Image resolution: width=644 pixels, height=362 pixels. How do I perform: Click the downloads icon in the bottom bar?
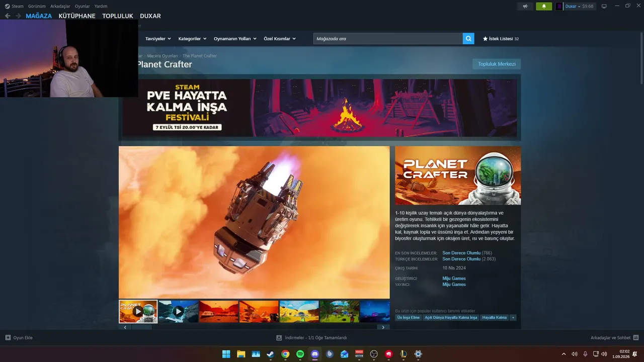279,338
